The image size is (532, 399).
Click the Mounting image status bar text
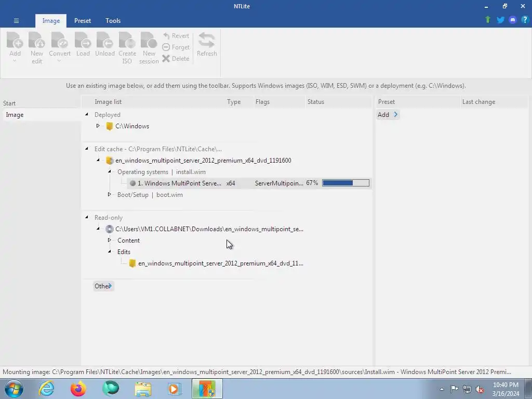tap(257, 372)
